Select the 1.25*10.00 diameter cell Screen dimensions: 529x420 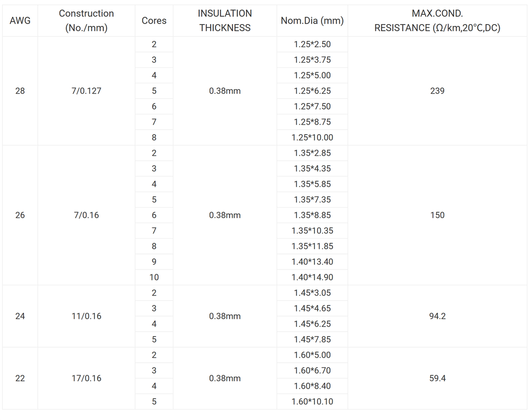tap(312, 138)
